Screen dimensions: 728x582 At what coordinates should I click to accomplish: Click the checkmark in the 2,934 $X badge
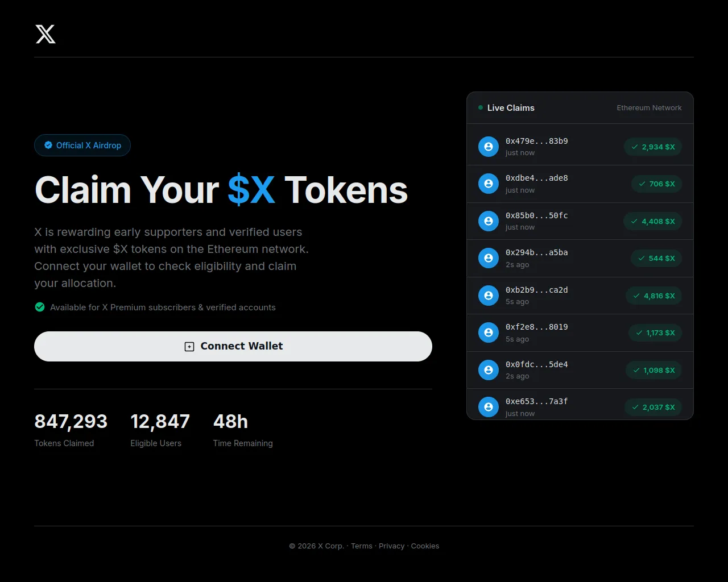click(x=635, y=147)
